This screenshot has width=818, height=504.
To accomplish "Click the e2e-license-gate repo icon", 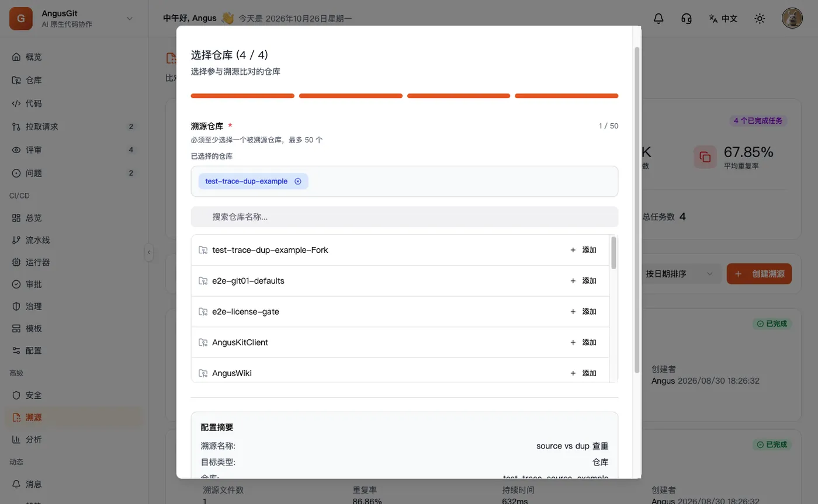I will point(203,312).
